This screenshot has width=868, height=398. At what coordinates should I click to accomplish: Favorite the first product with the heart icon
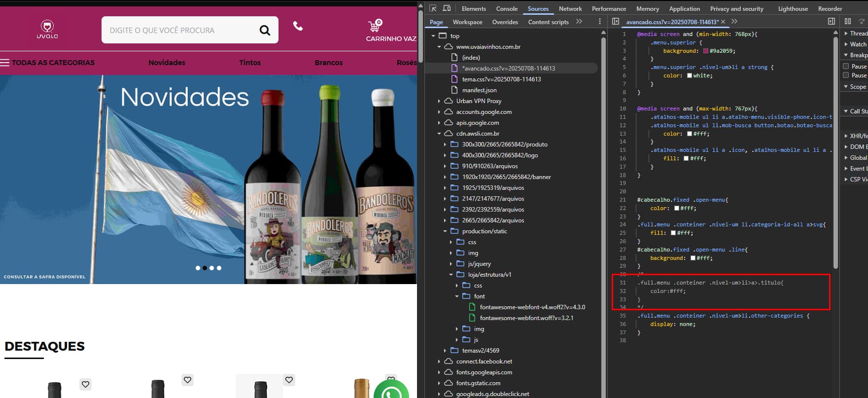click(x=86, y=384)
